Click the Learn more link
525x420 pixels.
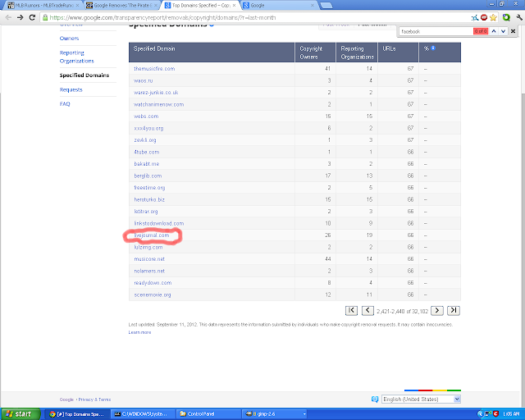click(139, 332)
